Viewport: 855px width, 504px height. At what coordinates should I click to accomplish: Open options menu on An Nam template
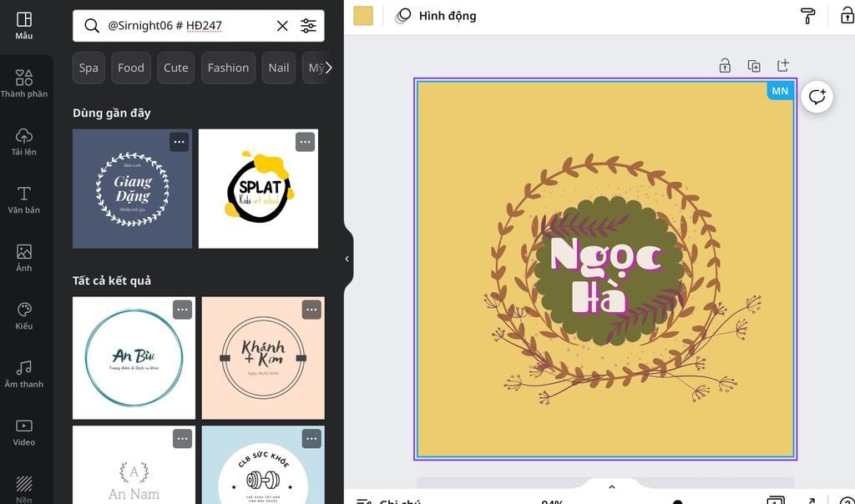(x=182, y=439)
